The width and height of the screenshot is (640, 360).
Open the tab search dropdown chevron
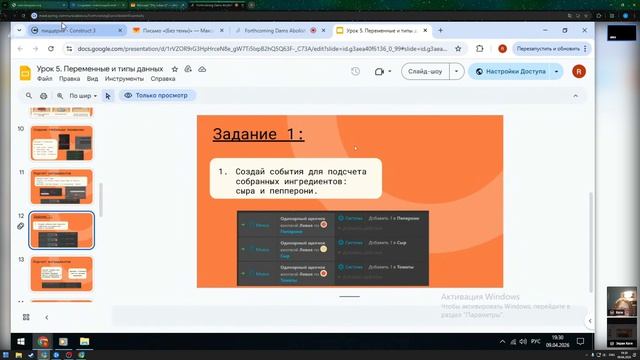pos(19,30)
